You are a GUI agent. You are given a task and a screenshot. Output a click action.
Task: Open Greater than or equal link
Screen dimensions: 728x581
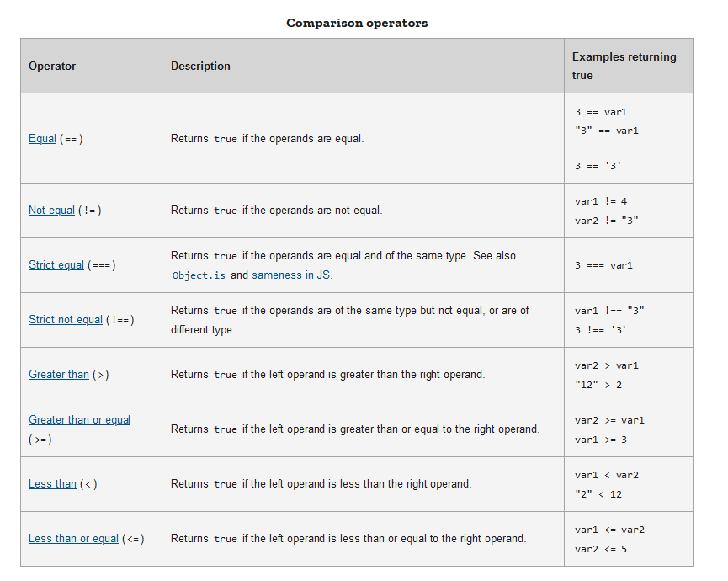point(80,420)
